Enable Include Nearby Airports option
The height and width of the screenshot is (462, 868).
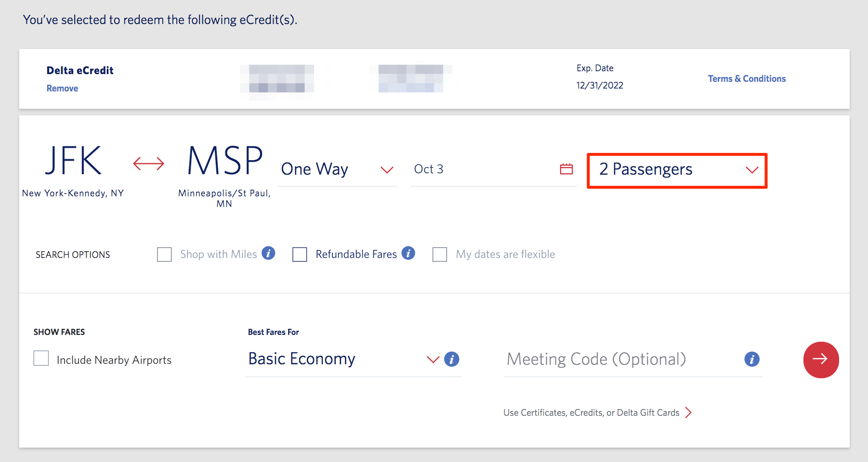pos(41,358)
